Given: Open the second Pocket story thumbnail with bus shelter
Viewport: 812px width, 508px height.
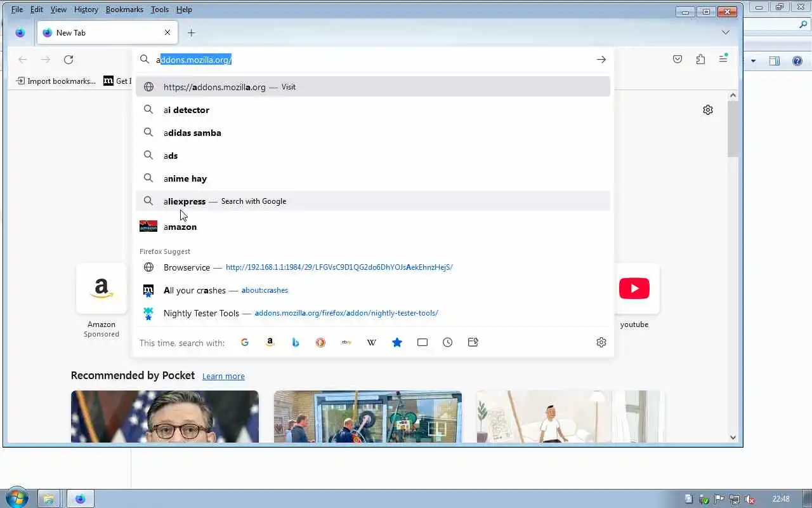Looking at the screenshot, I should [x=368, y=417].
